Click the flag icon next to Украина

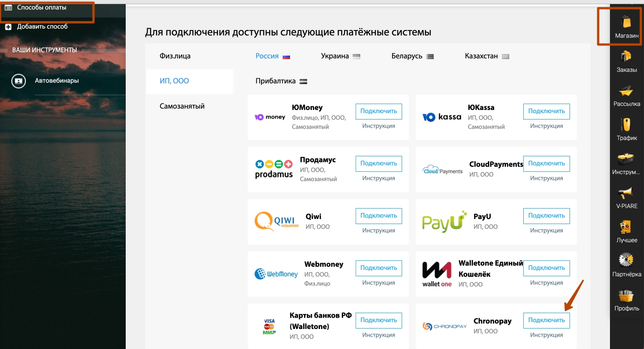(356, 57)
